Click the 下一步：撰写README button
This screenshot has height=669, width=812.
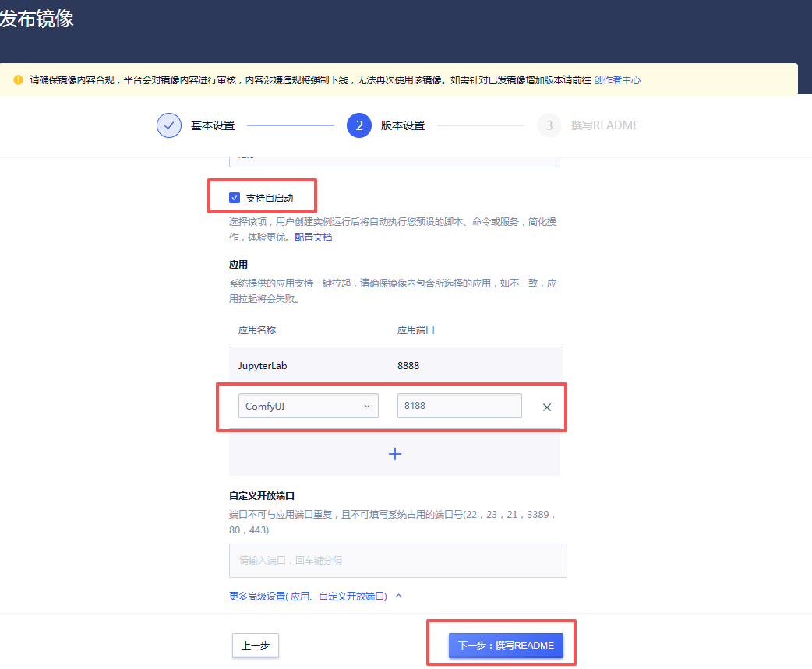click(505, 645)
